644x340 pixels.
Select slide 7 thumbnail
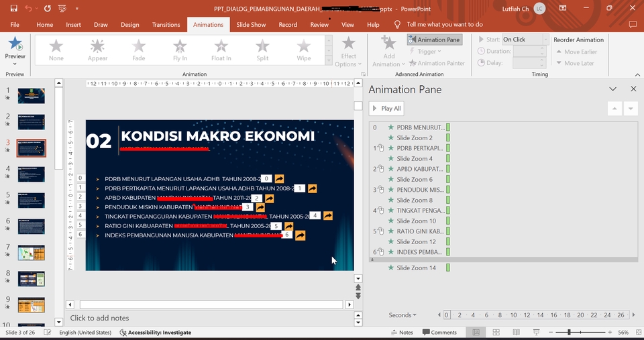click(x=32, y=253)
